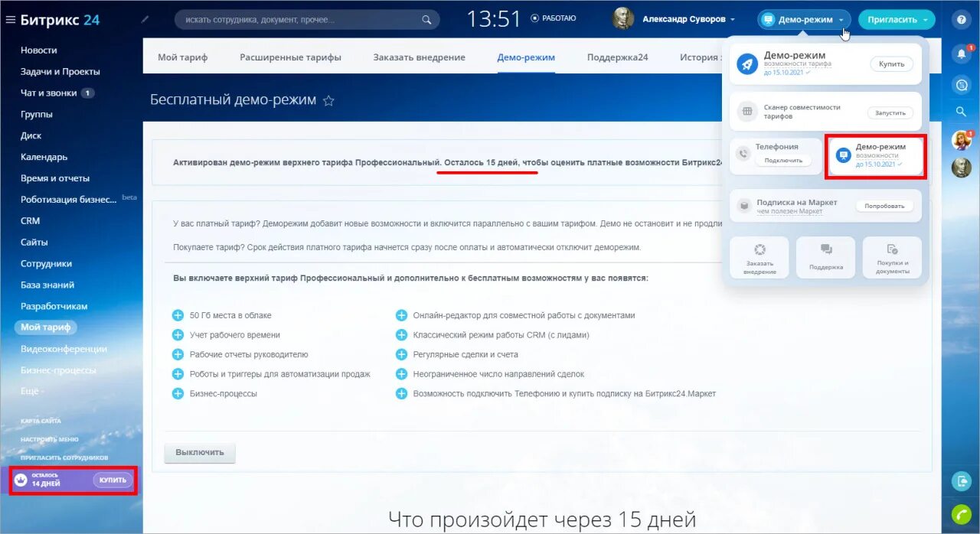Open the chat bubble icon in right sidebar
Screen dimensions: 980x534
click(962, 85)
